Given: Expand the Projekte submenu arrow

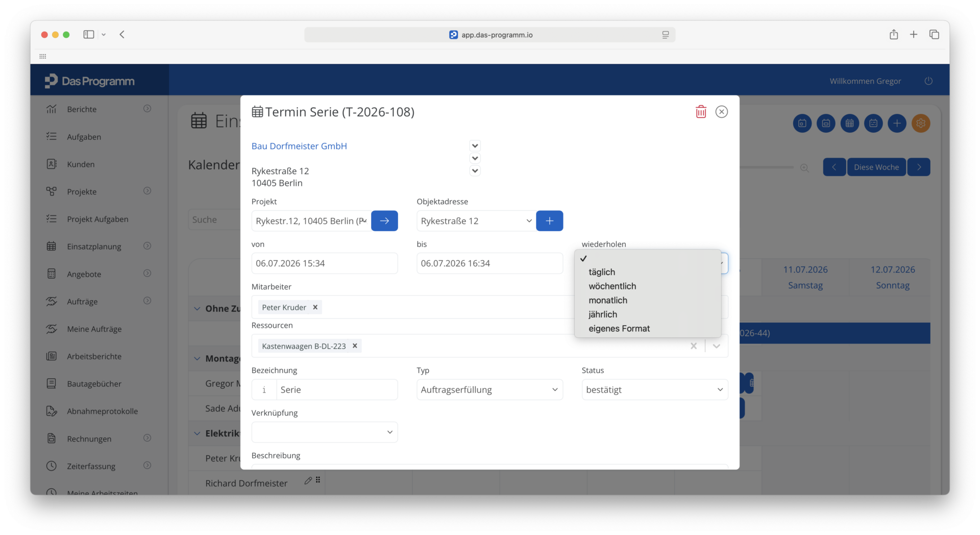Looking at the screenshot, I should pos(147,191).
